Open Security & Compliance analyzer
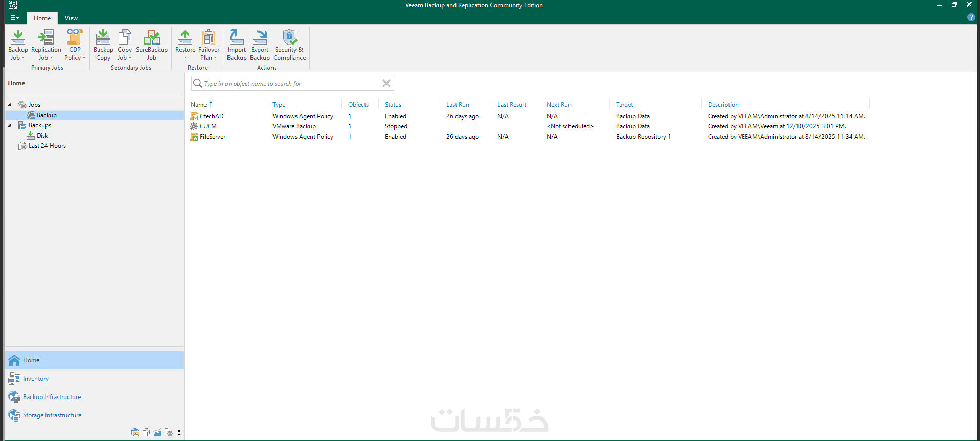This screenshot has width=980, height=441. click(x=289, y=45)
